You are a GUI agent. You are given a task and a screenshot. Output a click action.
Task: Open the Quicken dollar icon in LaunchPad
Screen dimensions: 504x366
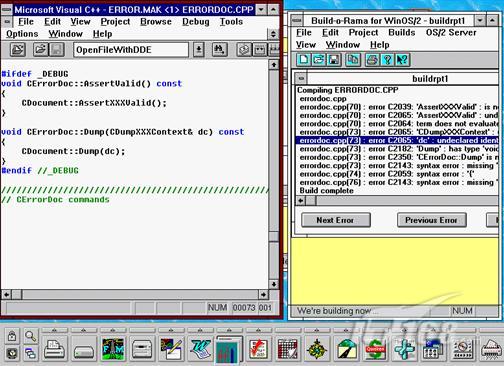pyautogui.click(x=375, y=349)
